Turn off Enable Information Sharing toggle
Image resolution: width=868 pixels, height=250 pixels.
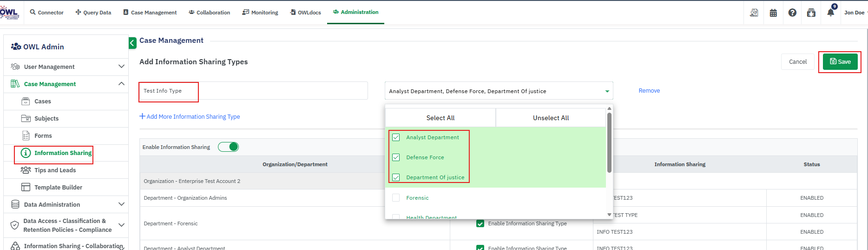[228, 147]
